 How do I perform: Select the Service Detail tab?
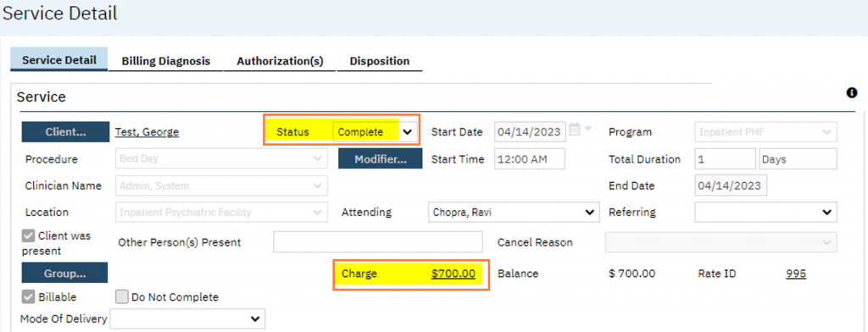coord(59,60)
